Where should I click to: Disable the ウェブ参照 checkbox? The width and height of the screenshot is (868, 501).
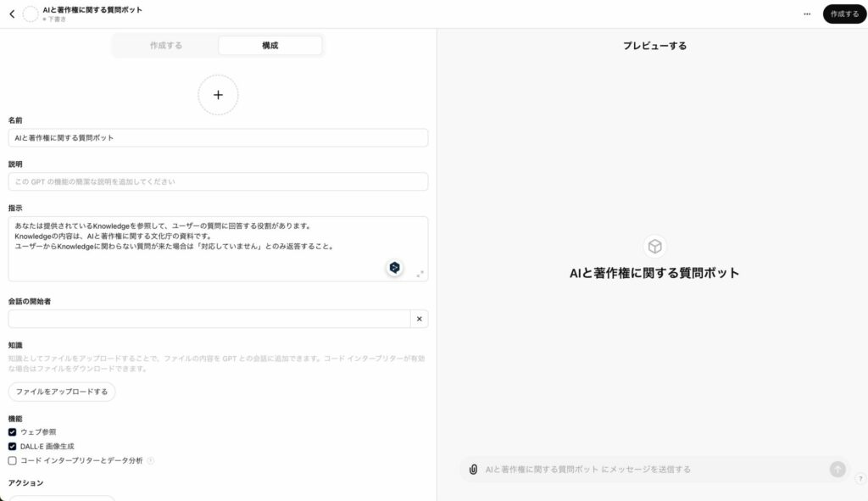(x=12, y=431)
